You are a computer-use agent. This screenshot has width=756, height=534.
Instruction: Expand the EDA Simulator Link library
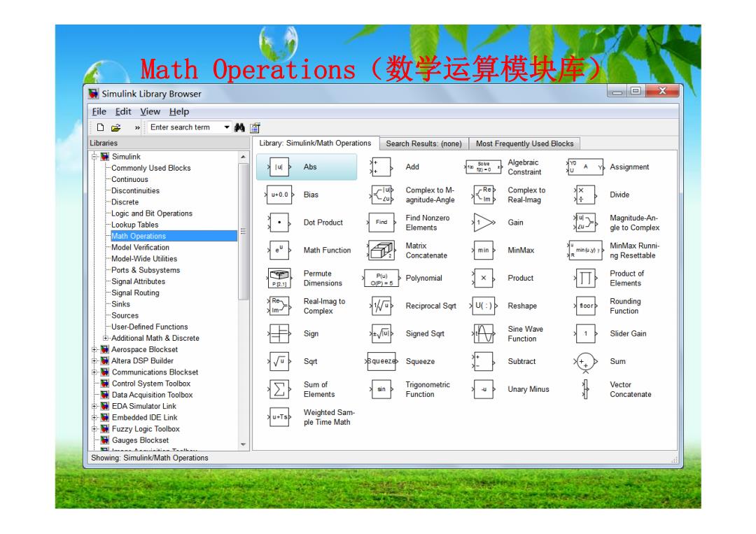(95, 407)
